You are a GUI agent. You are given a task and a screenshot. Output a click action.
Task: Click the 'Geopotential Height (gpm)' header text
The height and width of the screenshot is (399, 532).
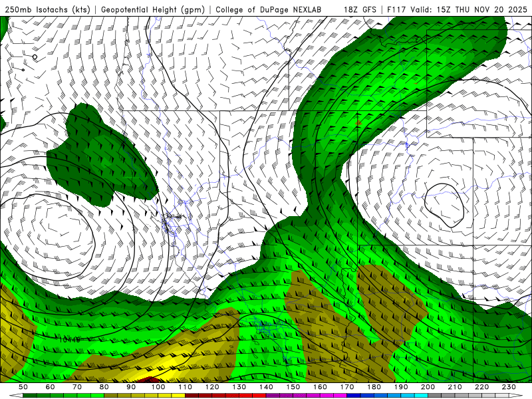pyautogui.click(x=153, y=10)
